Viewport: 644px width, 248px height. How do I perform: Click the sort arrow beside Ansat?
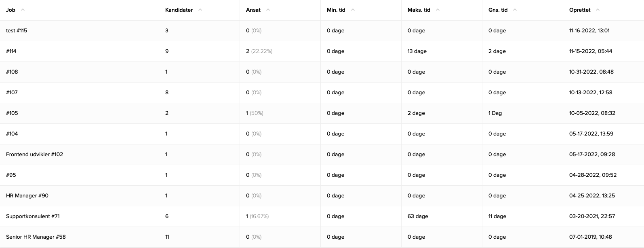tap(268, 10)
